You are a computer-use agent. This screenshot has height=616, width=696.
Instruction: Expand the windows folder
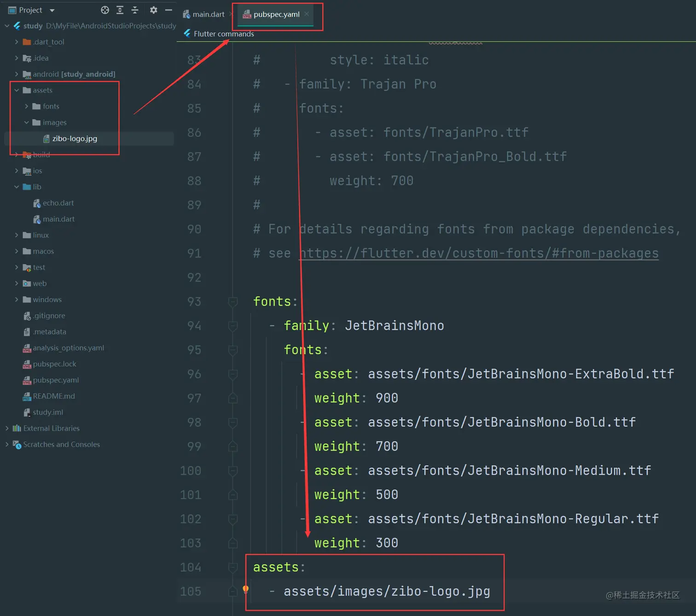(x=17, y=300)
